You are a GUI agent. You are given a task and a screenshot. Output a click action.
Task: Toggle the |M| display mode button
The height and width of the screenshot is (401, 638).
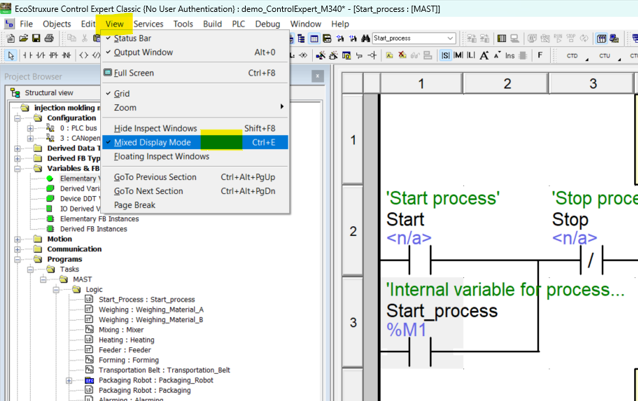click(x=458, y=55)
